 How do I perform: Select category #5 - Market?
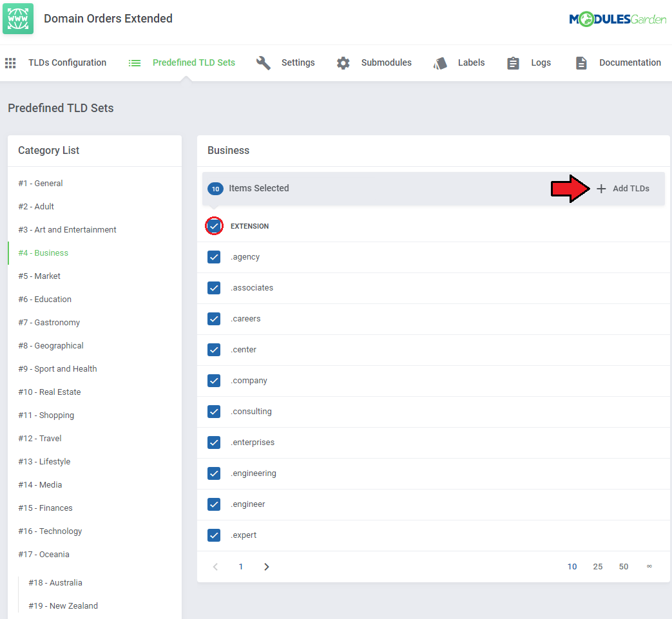pos(39,276)
